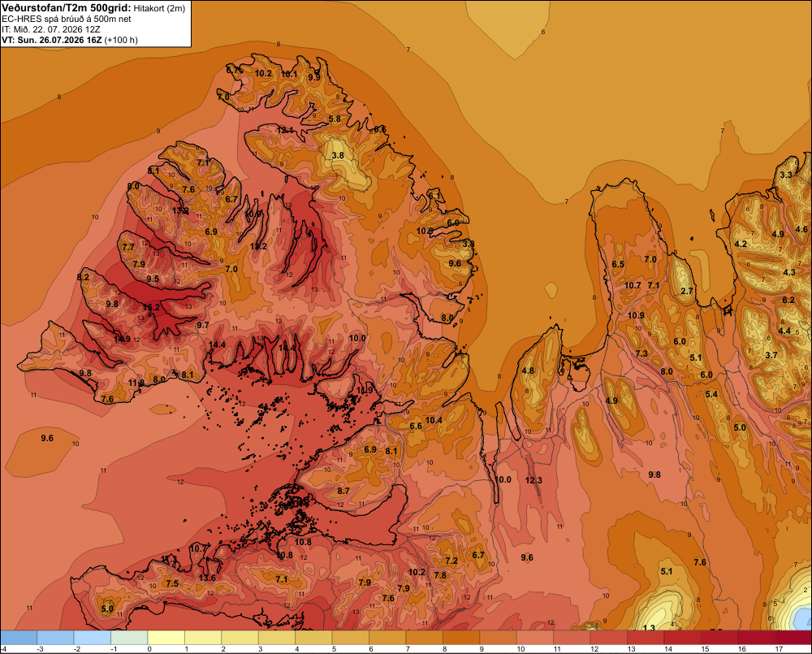Click the 4.8 temperature value
This screenshot has height=654, width=812.
528,371
